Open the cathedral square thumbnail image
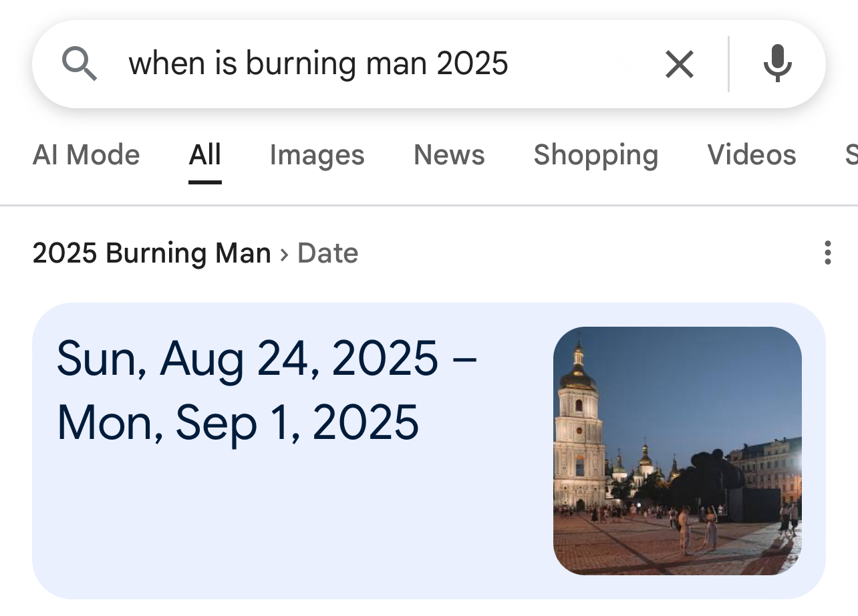 677,450
